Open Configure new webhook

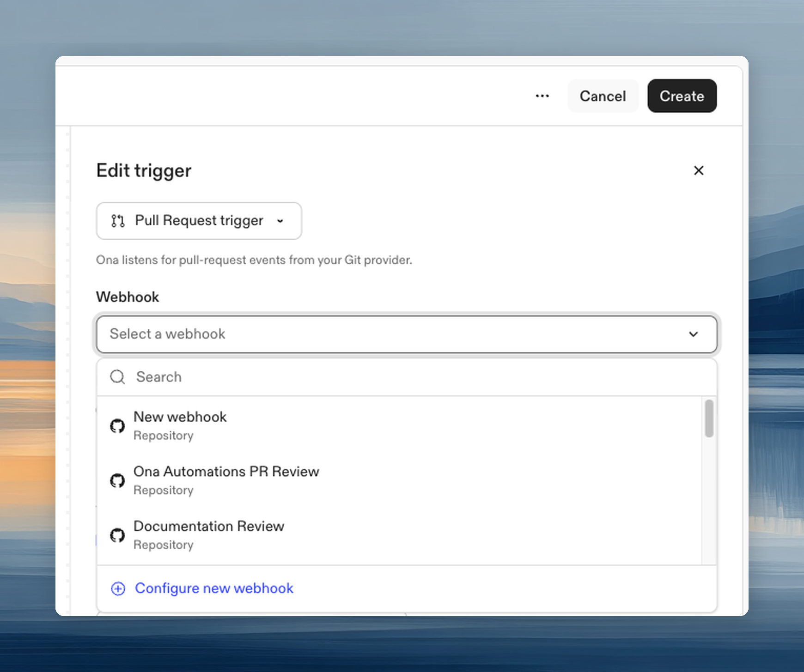213,588
